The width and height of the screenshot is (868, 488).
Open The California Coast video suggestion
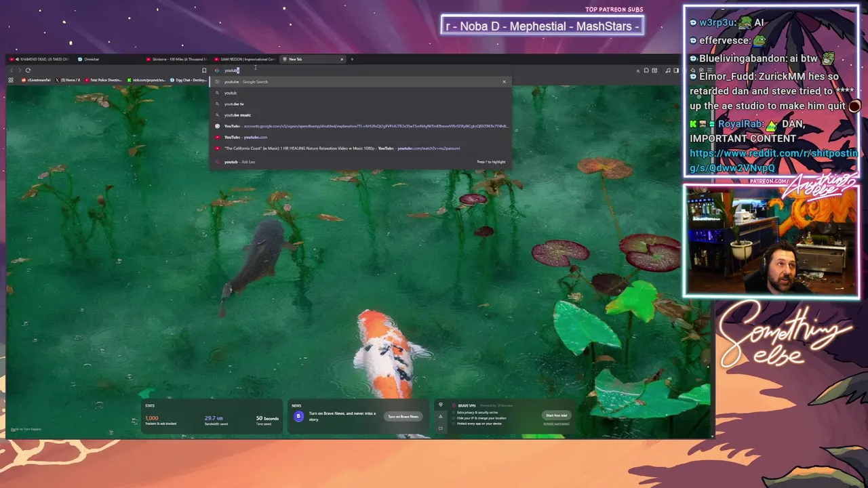359,148
